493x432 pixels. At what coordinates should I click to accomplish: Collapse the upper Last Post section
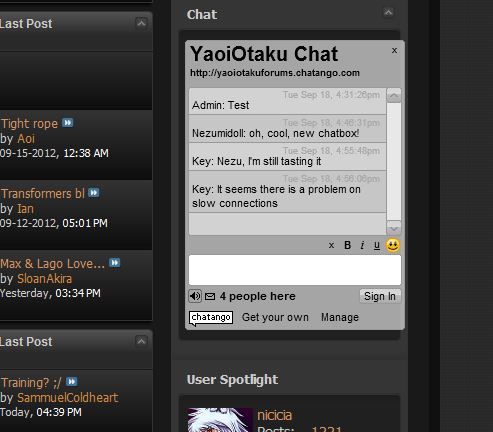141,23
